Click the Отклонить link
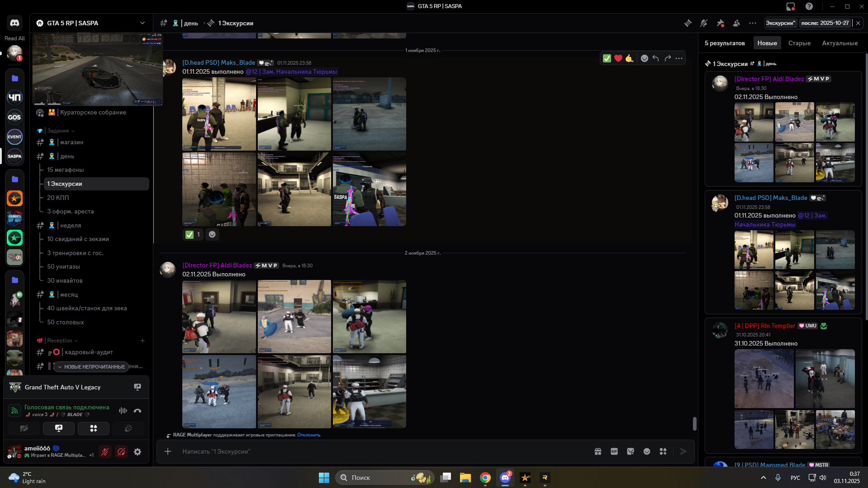 point(308,435)
